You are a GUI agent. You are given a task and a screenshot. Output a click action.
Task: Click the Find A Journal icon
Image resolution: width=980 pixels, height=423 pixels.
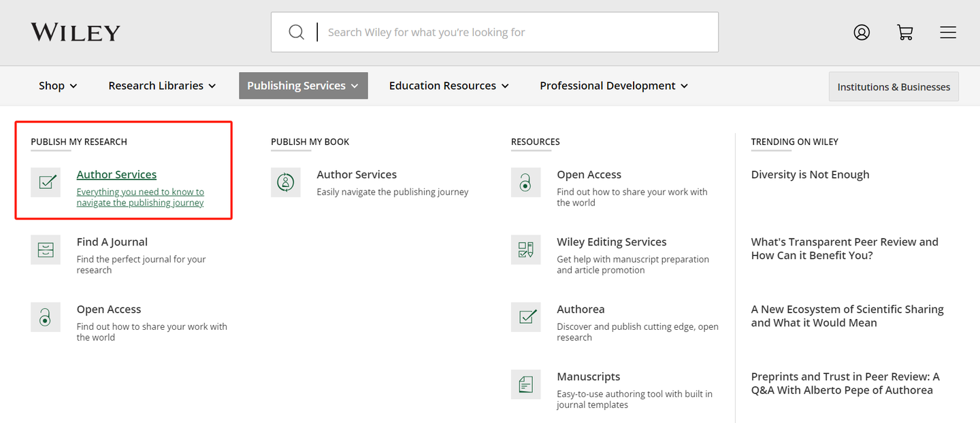click(x=46, y=250)
